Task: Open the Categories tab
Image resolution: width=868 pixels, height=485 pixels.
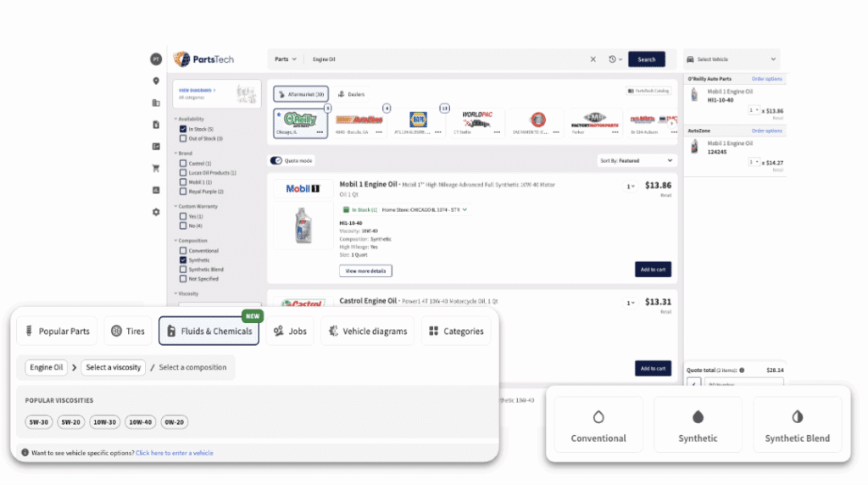Action: [456, 331]
